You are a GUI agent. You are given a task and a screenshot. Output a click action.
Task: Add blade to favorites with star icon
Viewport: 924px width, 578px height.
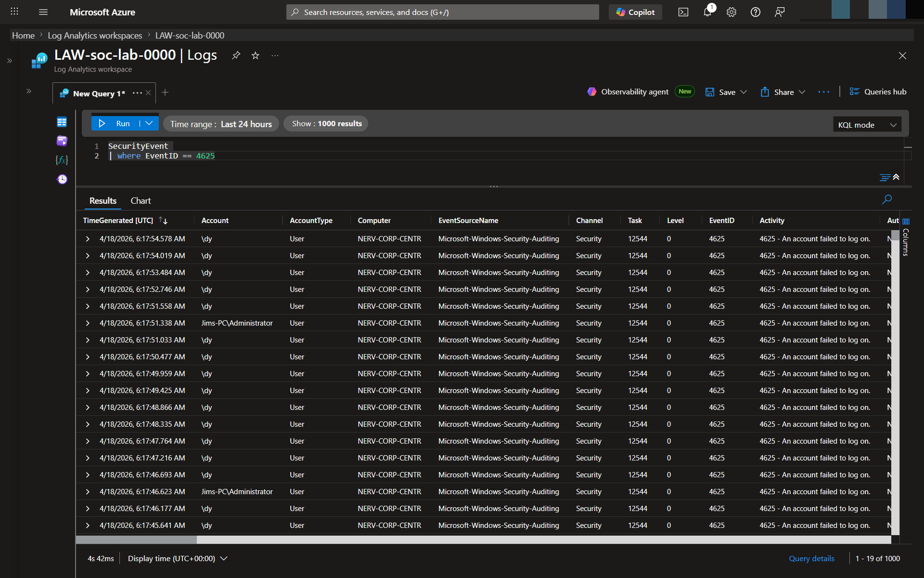[256, 55]
